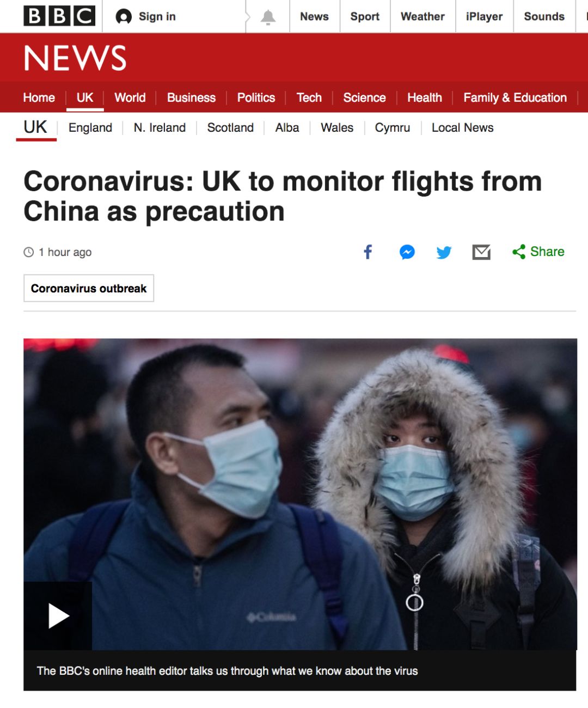
Task: Share article by email envelope icon
Action: pyautogui.click(x=481, y=252)
